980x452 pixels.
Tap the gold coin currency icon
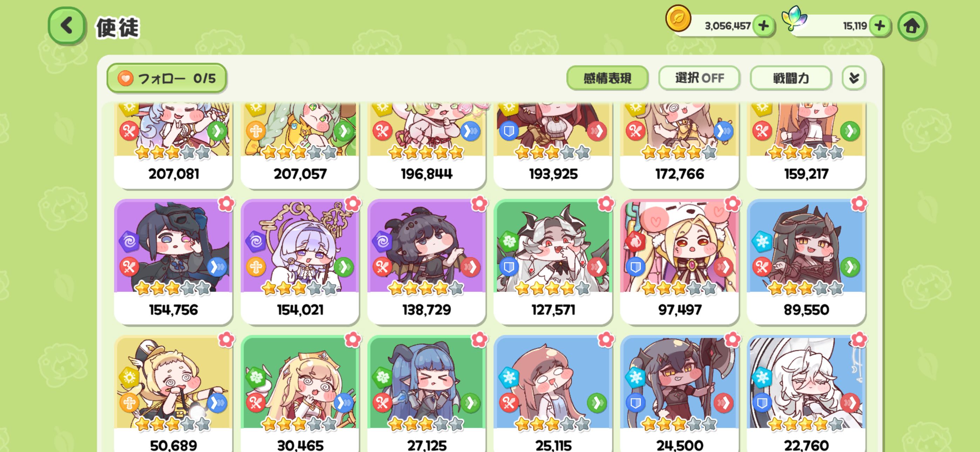678,18
